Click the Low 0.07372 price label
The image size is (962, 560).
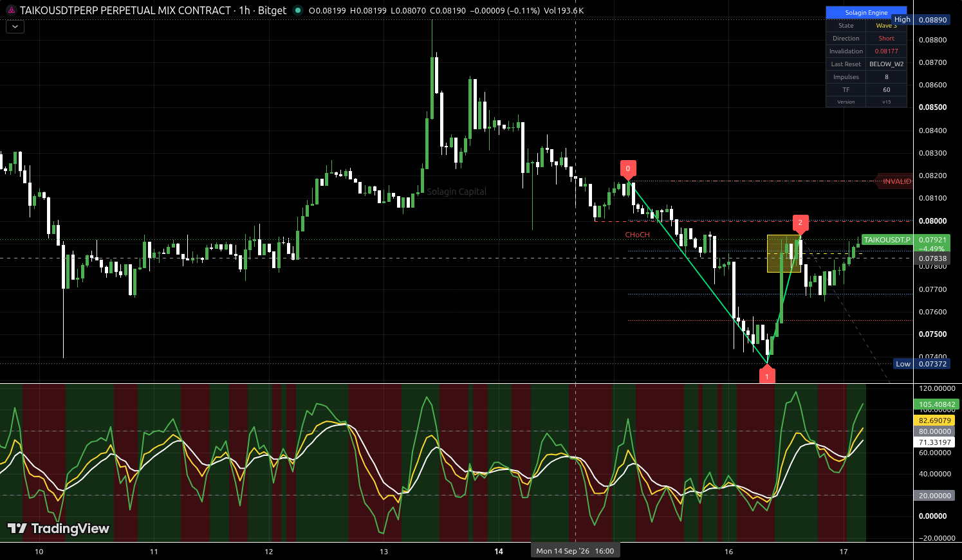tap(921, 364)
